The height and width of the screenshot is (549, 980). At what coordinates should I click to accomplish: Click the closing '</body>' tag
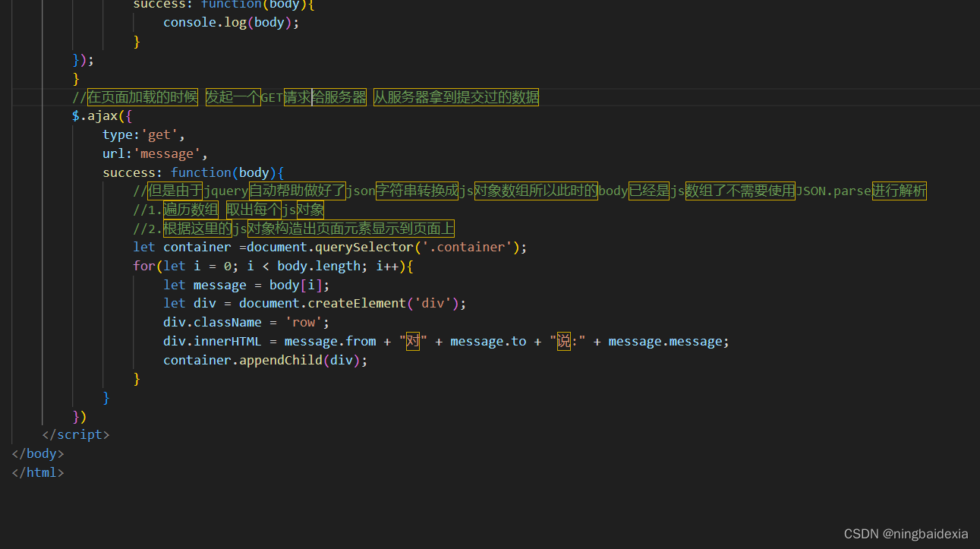pyautogui.click(x=38, y=454)
